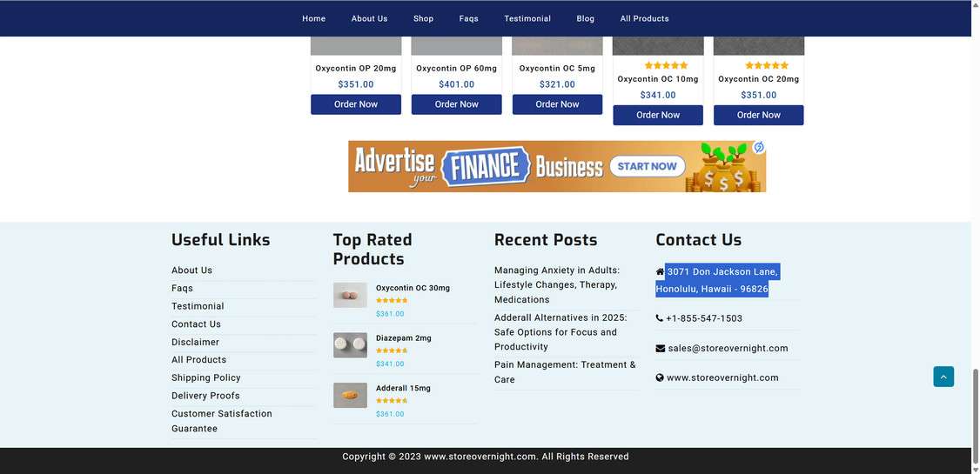Click Order Now for Oxycontin OC 10mg
Image resolution: width=980 pixels, height=474 pixels.
[x=658, y=115]
